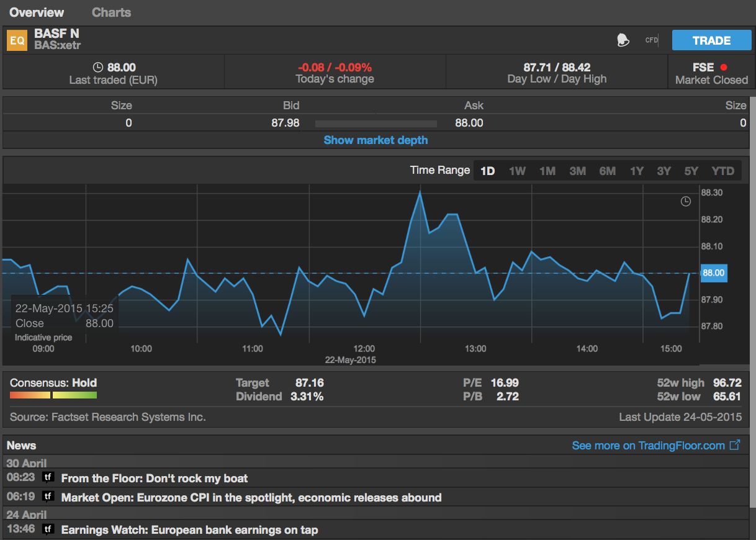Click tf icon next to Earnings Watch headline

(48, 529)
